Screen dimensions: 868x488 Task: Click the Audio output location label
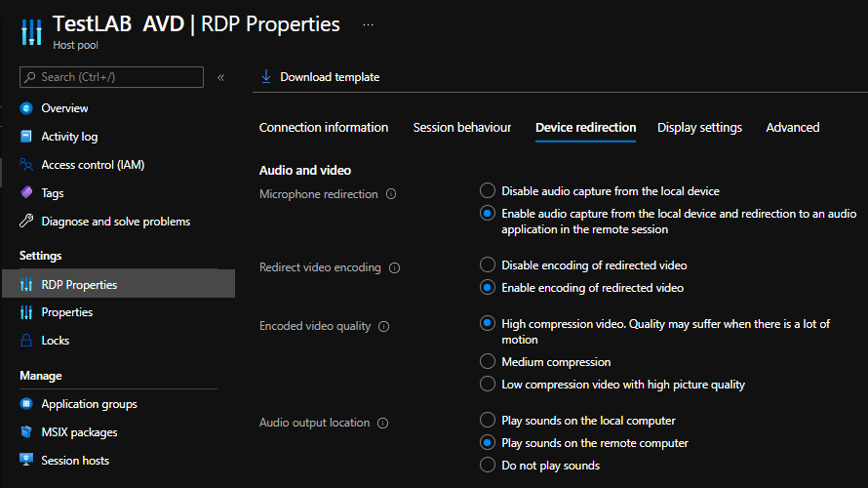314,423
